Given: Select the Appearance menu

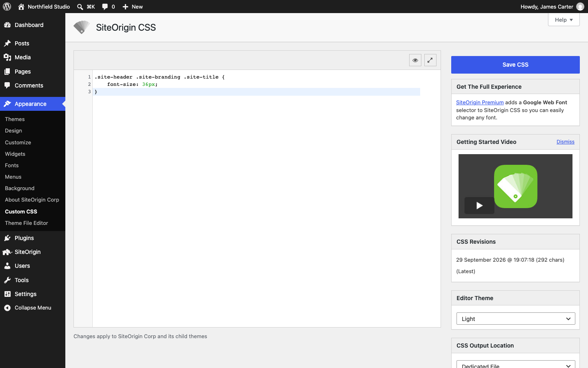Looking at the screenshot, I should [x=33, y=104].
